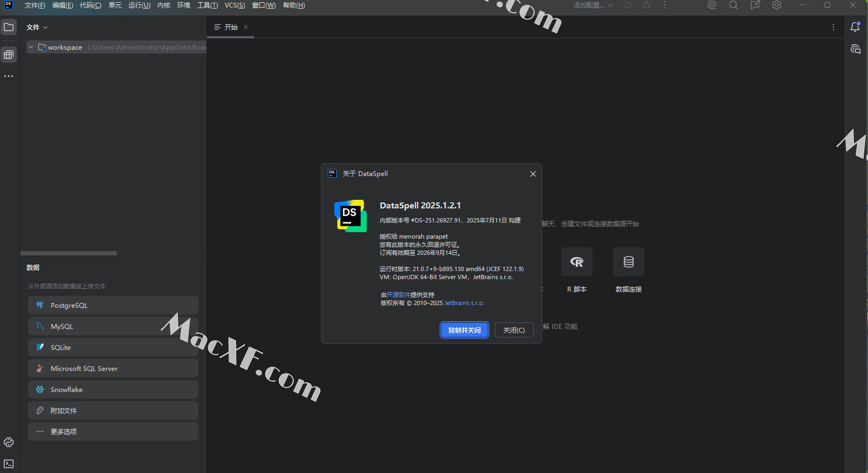868x473 pixels.
Task: Click the PostgreSQL elephant icon
Action: [x=40, y=305]
